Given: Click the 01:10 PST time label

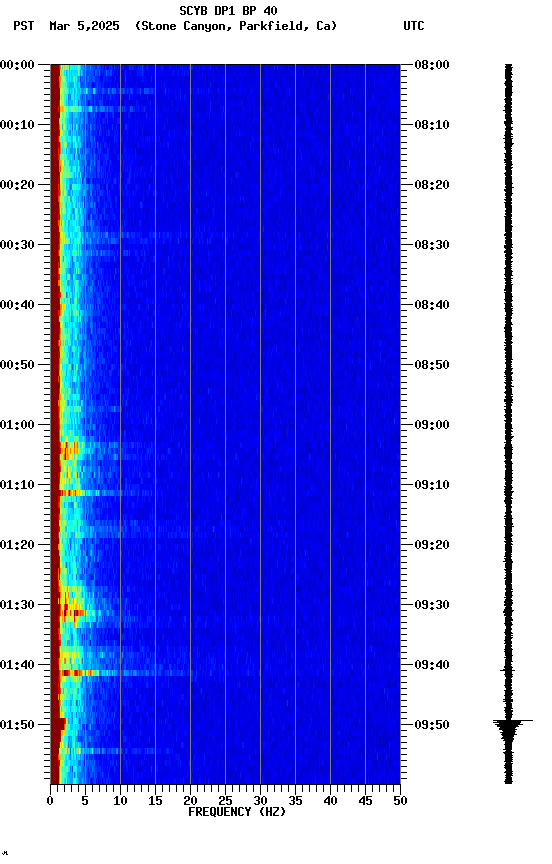Looking at the screenshot, I should [x=17, y=485].
